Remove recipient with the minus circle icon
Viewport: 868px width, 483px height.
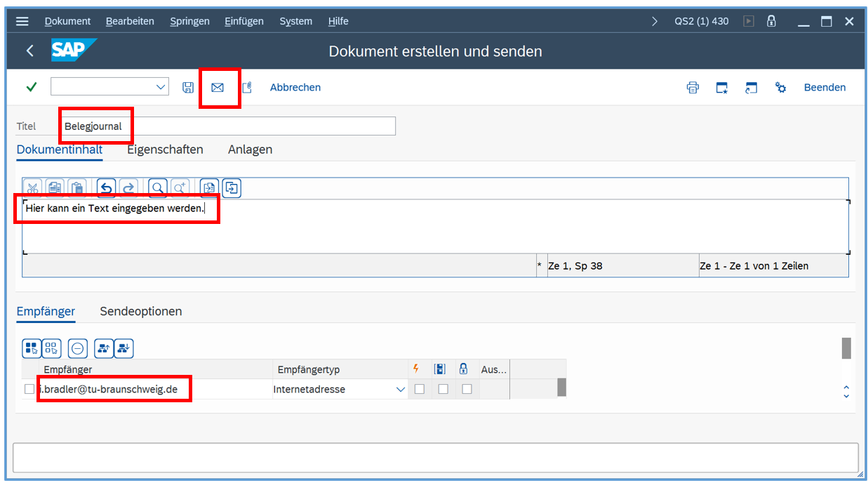tap(78, 348)
